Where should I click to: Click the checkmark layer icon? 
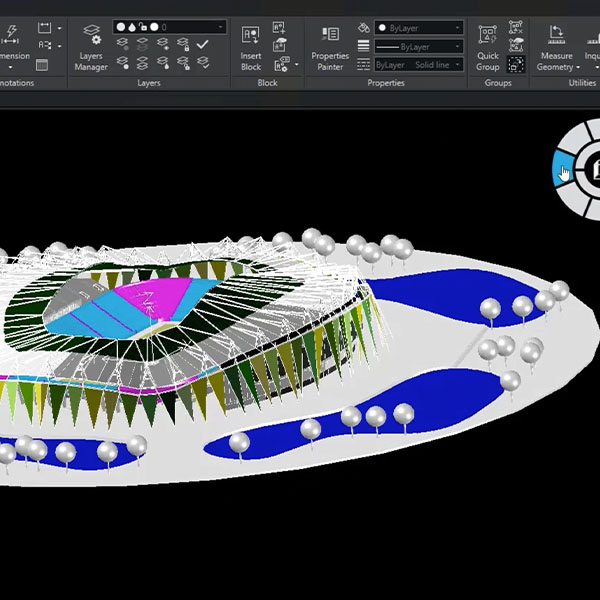click(203, 45)
